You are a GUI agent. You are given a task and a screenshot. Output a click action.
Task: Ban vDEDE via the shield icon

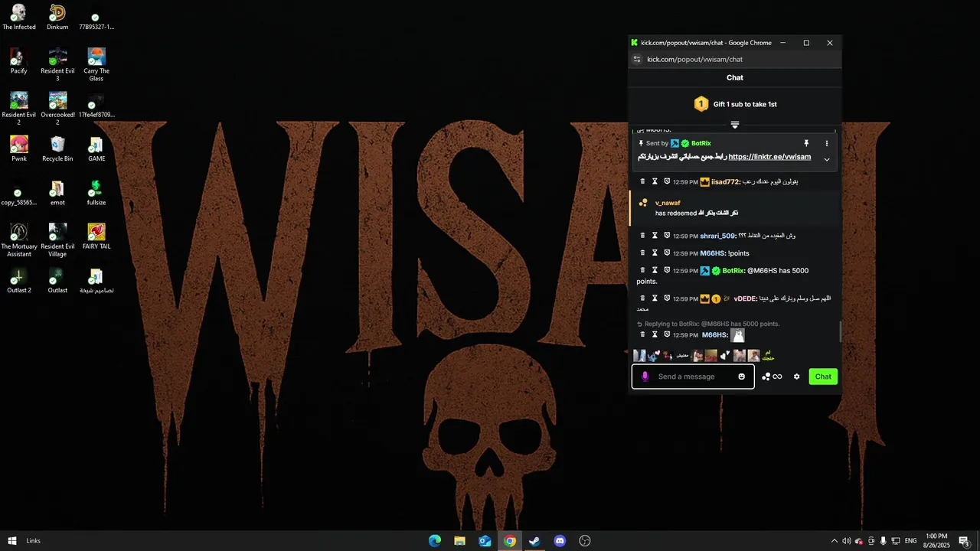click(667, 298)
